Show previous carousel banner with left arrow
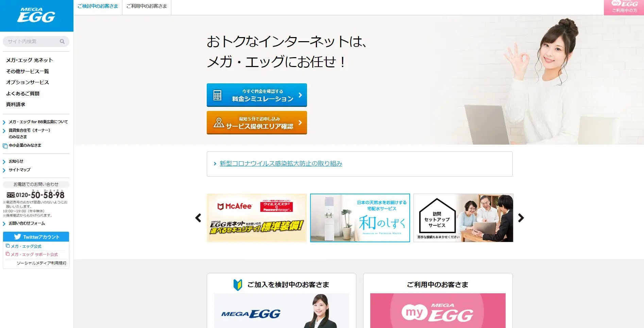The width and height of the screenshot is (644, 328). point(198,218)
